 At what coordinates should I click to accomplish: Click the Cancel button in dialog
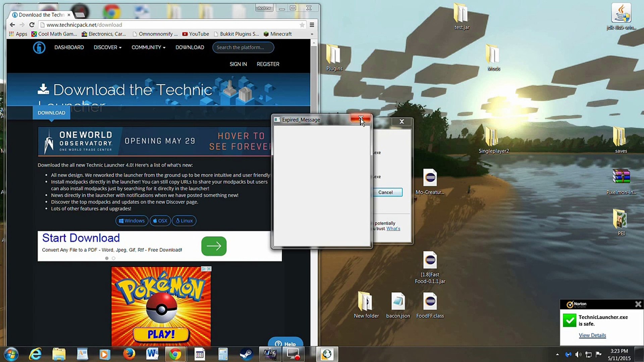click(385, 192)
